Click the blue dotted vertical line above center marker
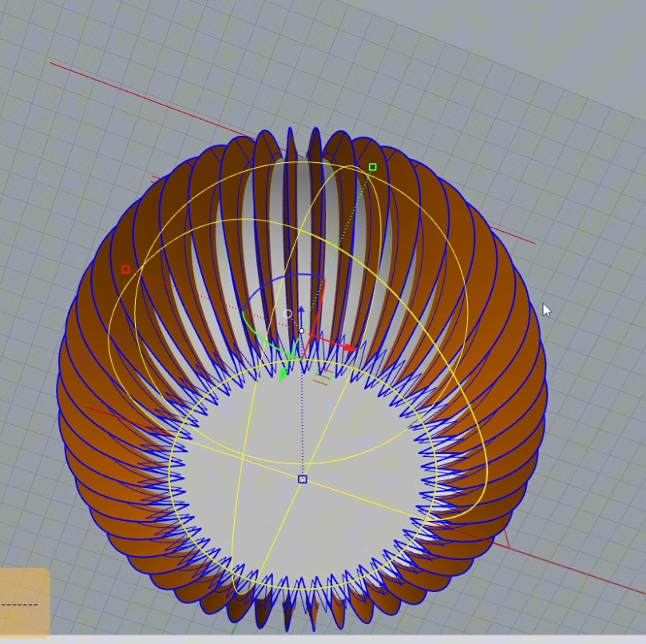The height and width of the screenshot is (644, 646). [302, 415]
